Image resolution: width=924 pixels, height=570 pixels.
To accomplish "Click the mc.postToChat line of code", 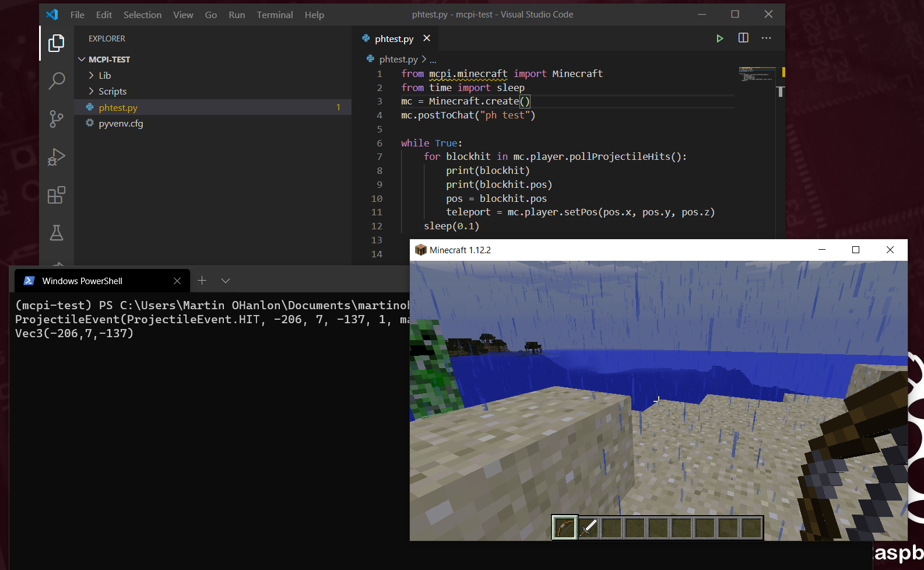I will click(x=468, y=116).
